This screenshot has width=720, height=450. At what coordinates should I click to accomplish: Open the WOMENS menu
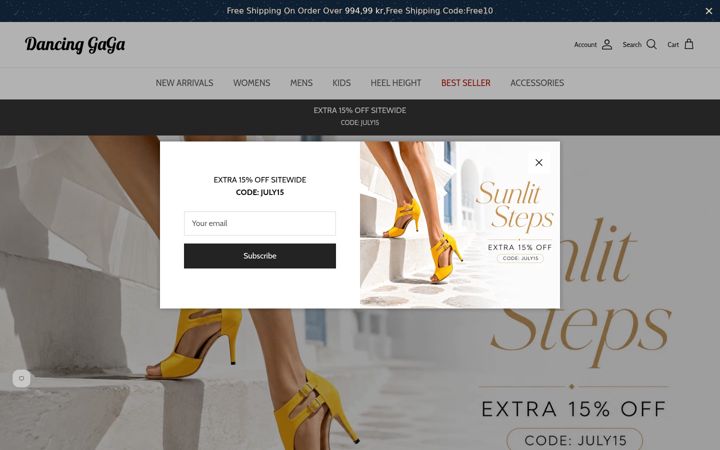pos(252,83)
